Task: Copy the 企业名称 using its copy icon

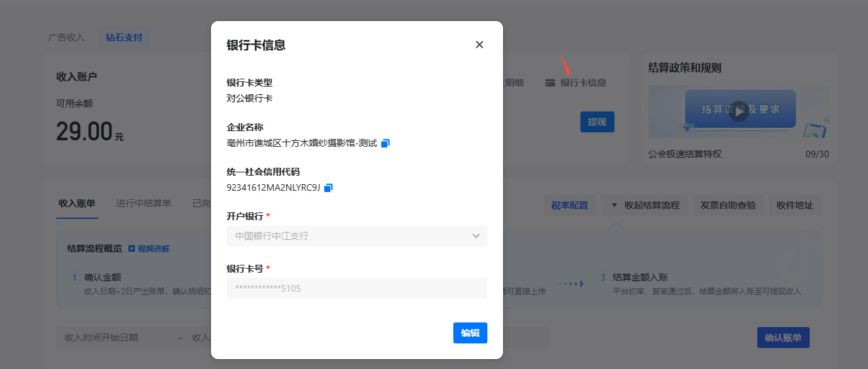Action: [x=385, y=143]
